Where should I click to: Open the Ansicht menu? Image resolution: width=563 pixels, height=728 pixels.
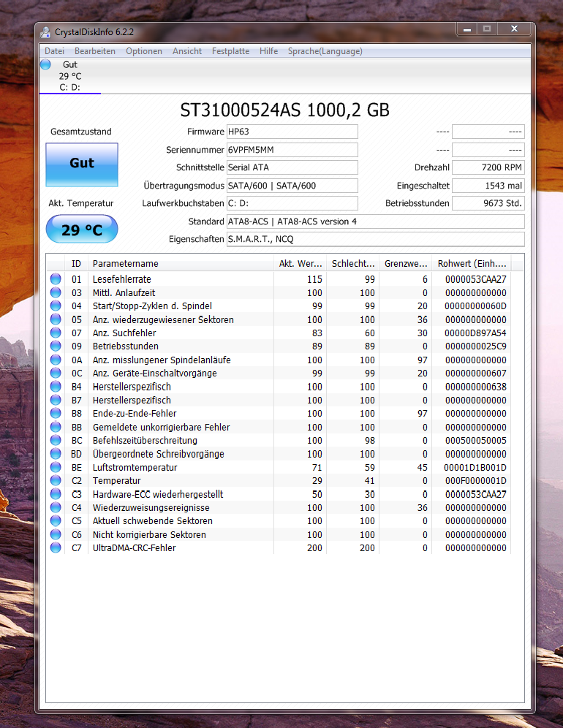pos(187,51)
